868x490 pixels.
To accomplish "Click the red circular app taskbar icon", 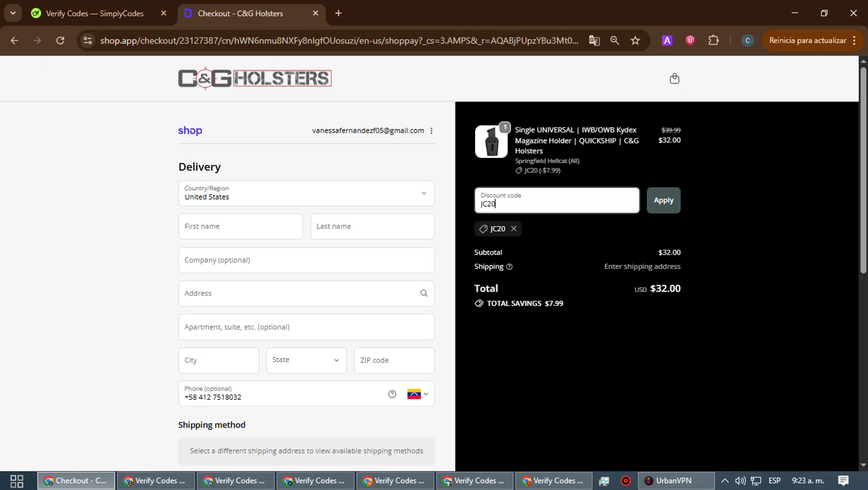I will click(x=626, y=481).
